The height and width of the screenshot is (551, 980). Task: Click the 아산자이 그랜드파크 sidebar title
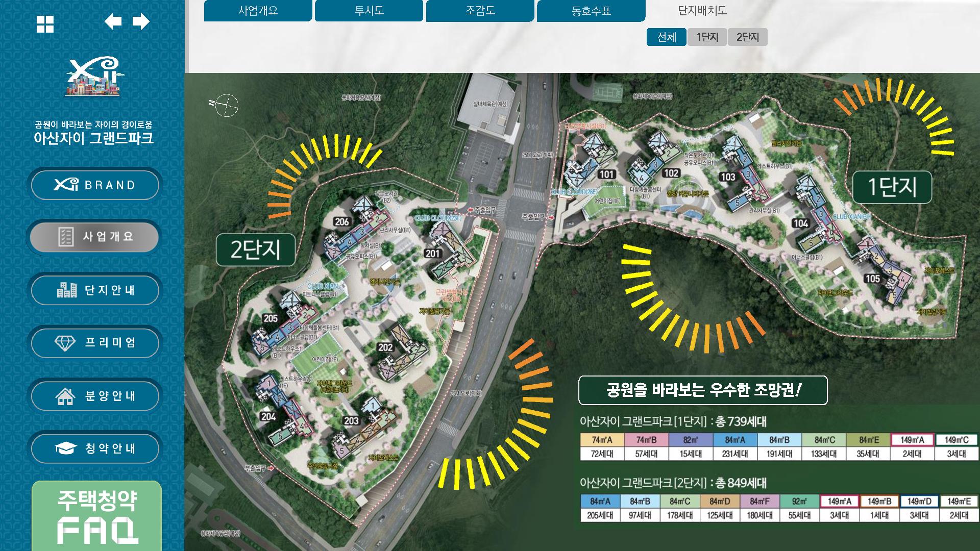pos(93,138)
